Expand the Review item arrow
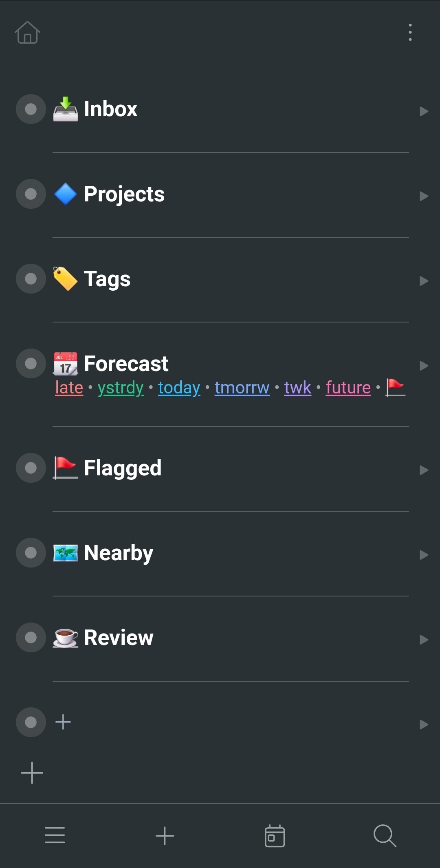The width and height of the screenshot is (440, 868). (x=424, y=640)
